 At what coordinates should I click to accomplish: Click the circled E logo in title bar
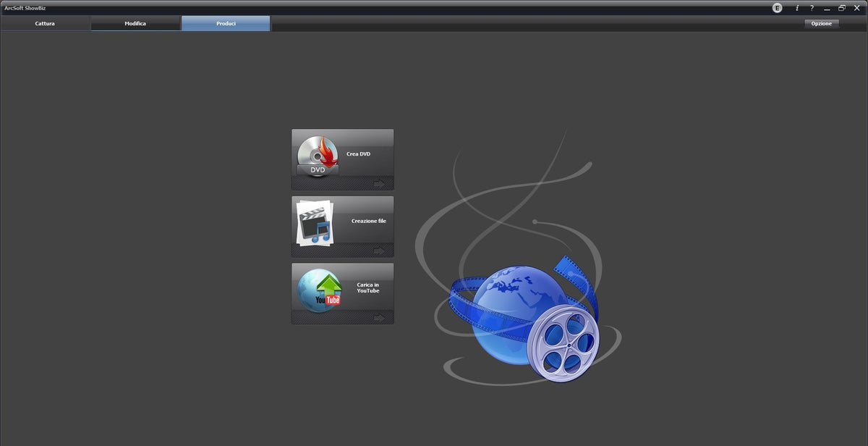tap(777, 8)
